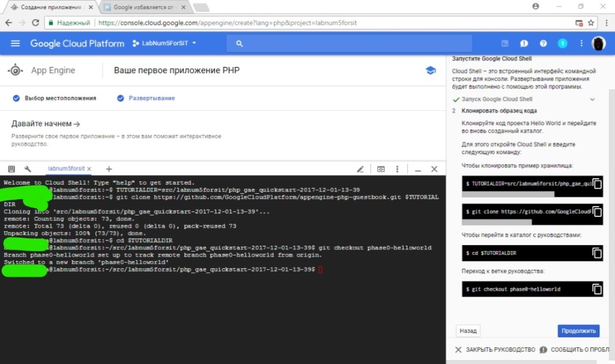Click the git clone snippet horizontal scrollbar
The height and width of the screenshot is (364, 615).
(497, 223)
